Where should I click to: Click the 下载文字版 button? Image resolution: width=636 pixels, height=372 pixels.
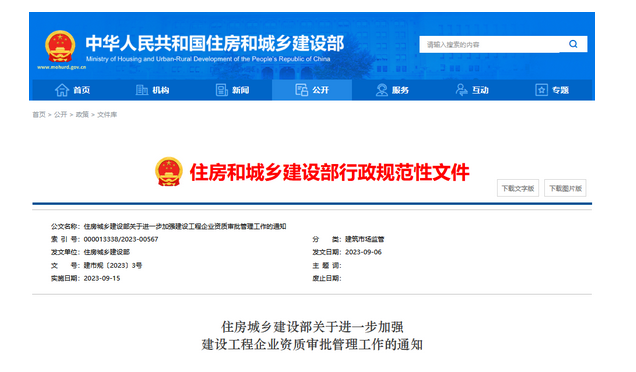(518, 188)
